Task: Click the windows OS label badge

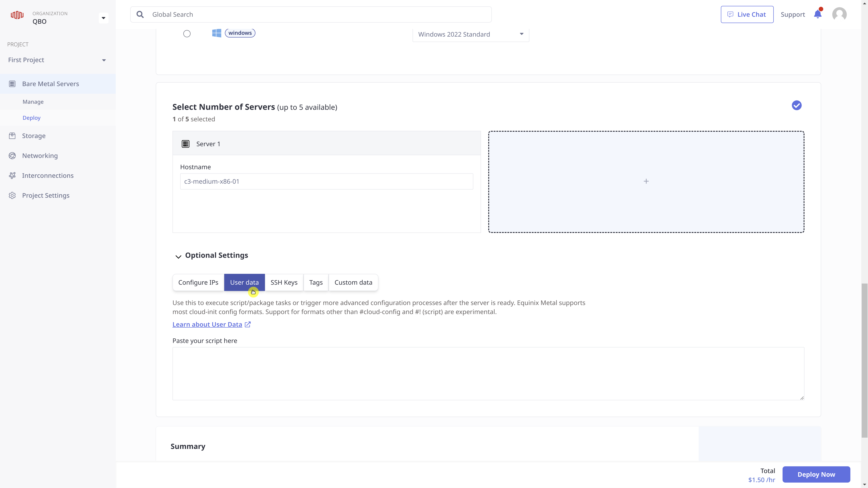Action: point(240,33)
